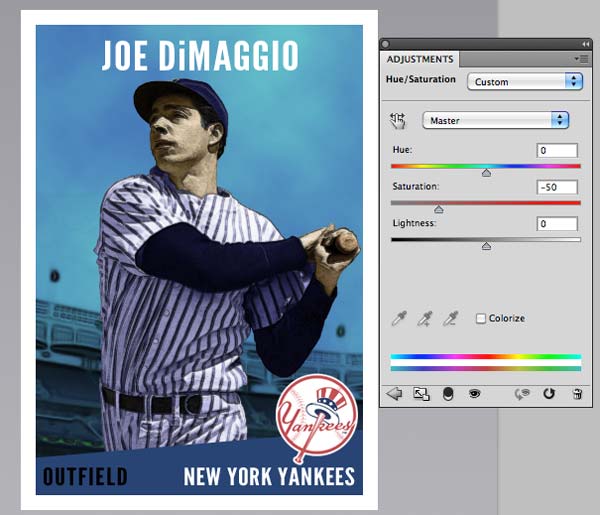Enable the Colorize checkbox
This screenshot has height=515, width=600.
click(481, 318)
